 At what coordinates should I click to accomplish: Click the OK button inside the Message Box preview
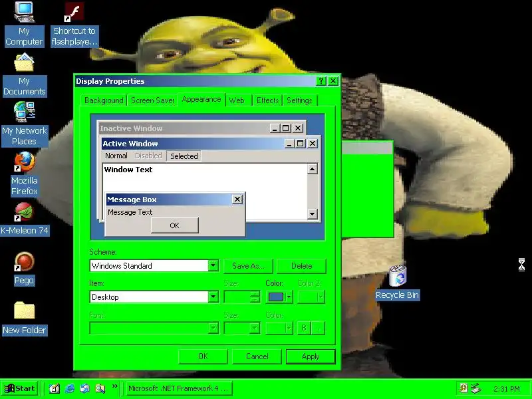pos(174,225)
